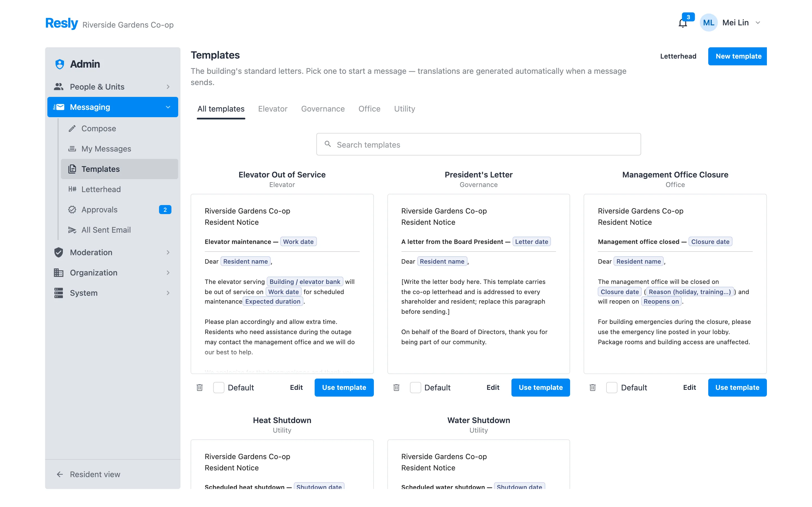Click trash icon under President's Letter
This screenshot has width=812, height=507.
396,388
